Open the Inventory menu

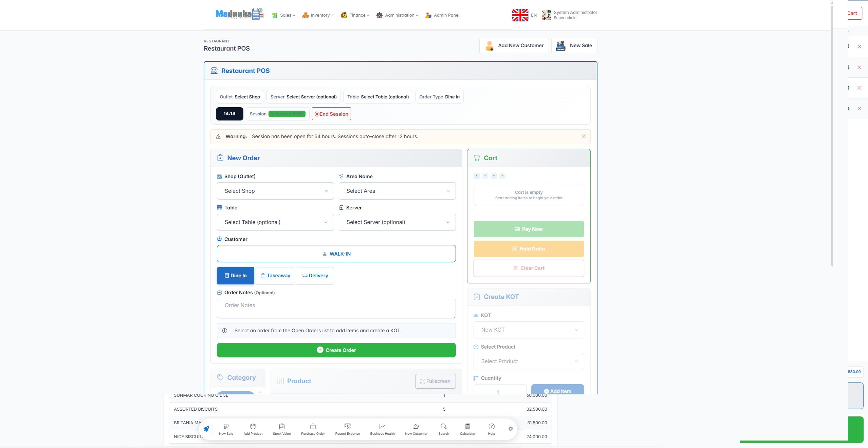point(317,15)
